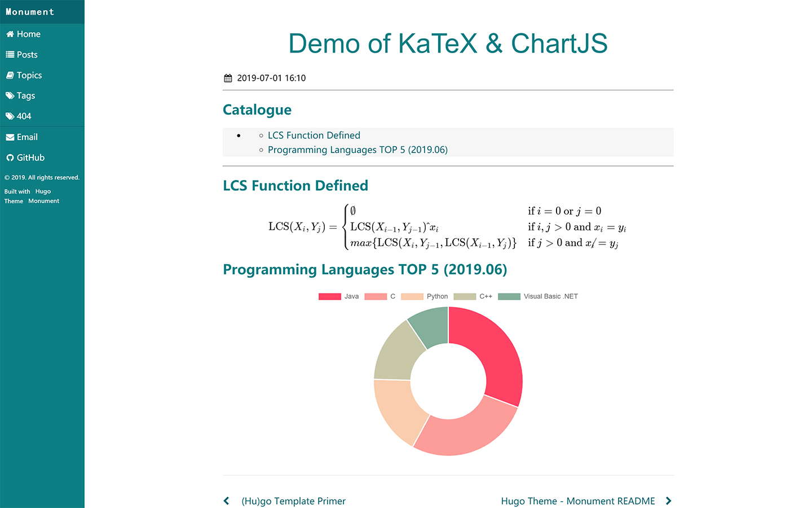
Task: Click the calendar icon next to the post date
Action: 228,78
